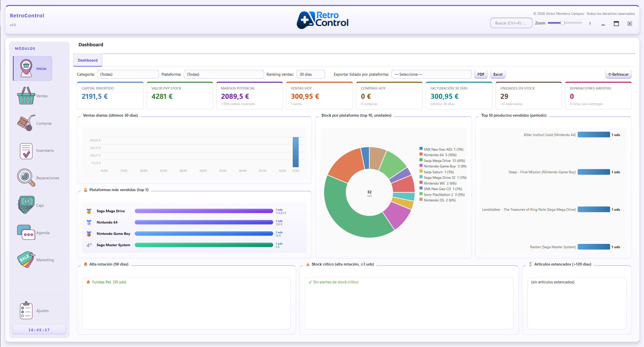Select the Inventario checklist icon

26,151
